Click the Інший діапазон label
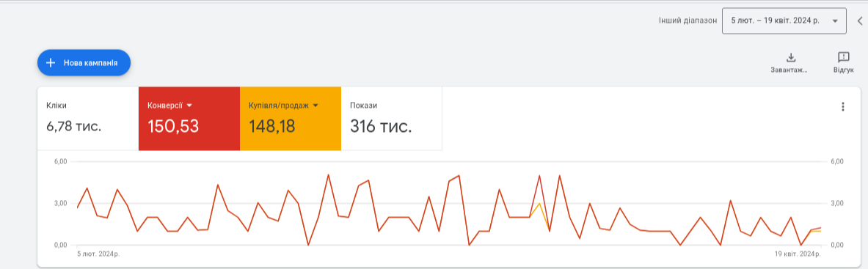The image size is (868, 269). (688, 21)
